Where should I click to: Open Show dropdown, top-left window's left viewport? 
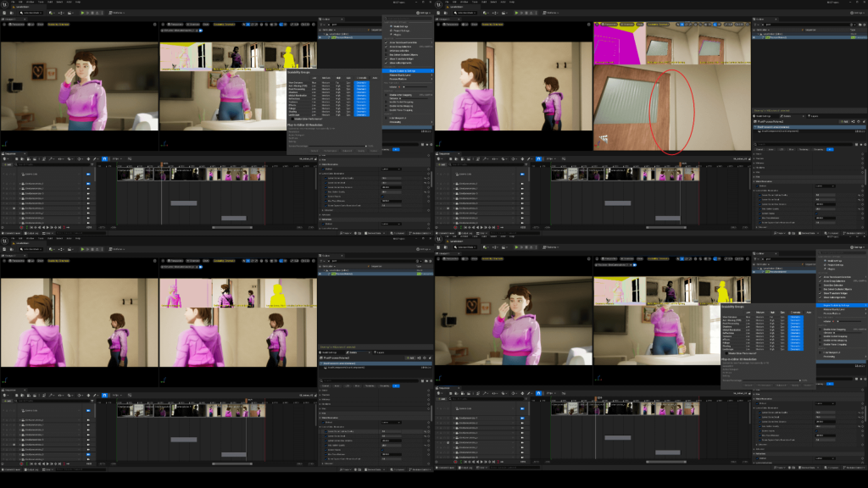click(x=41, y=25)
